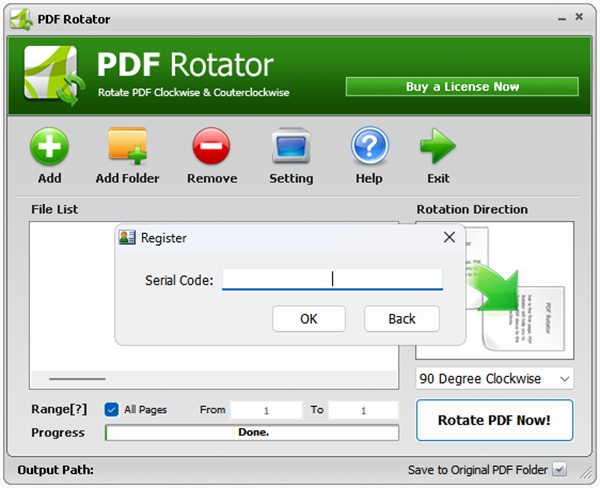This screenshot has width=600, height=488.
Task: Click into the Serial Code field
Action: coord(332,280)
